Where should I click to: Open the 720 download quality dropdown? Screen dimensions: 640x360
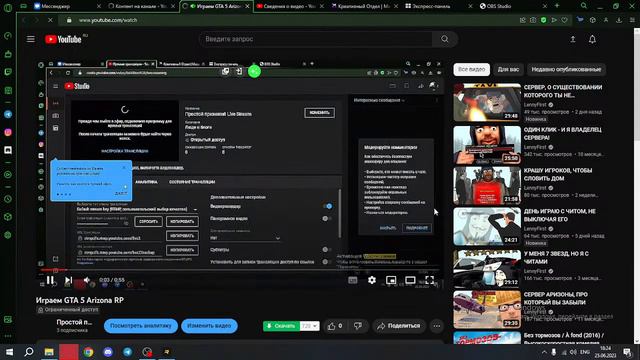click(x=309, y=326)
